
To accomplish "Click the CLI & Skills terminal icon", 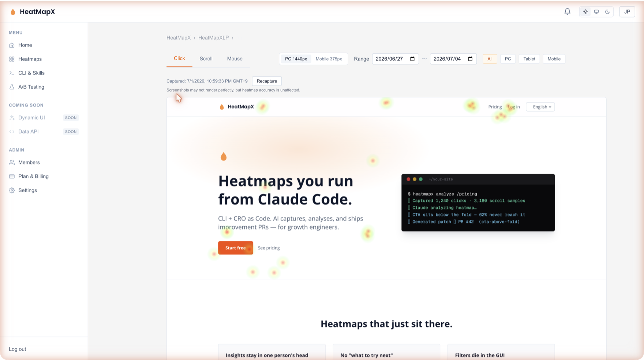I will [12, 73].
